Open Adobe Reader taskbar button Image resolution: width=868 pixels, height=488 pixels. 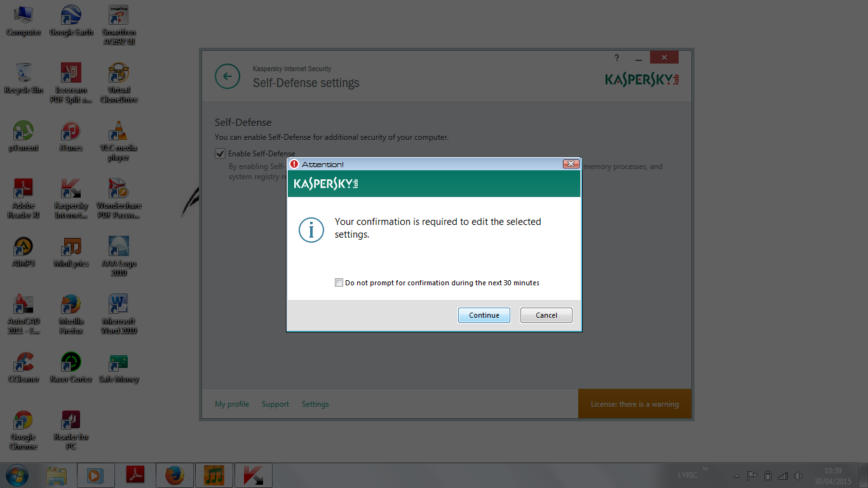click(x=135, y=475)
